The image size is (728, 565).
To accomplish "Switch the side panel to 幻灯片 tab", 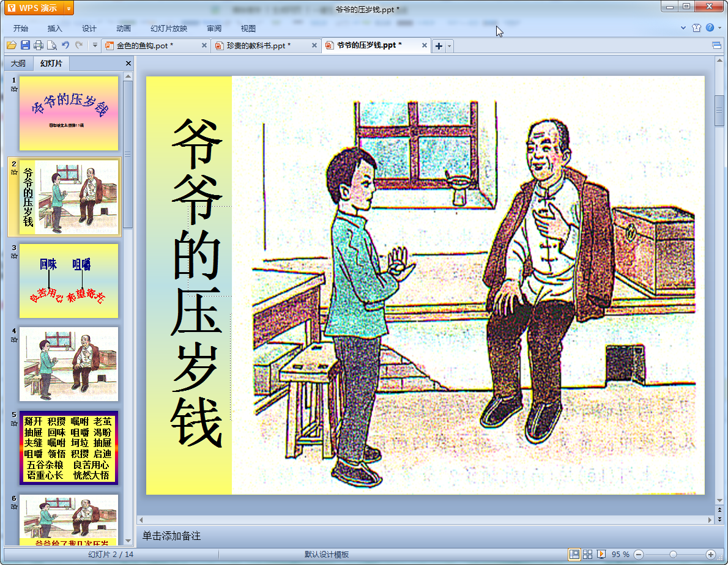I will point(51,63).
